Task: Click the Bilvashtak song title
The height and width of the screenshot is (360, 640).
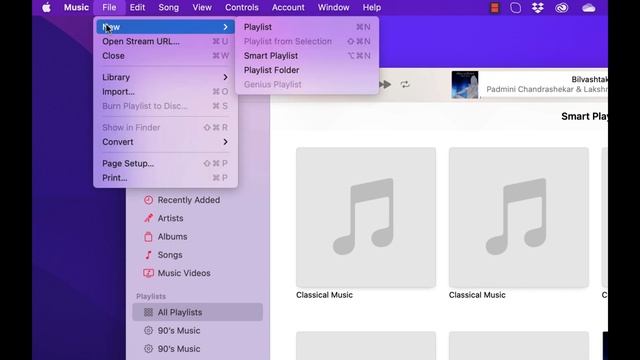Action: click(x=589, y=79)
